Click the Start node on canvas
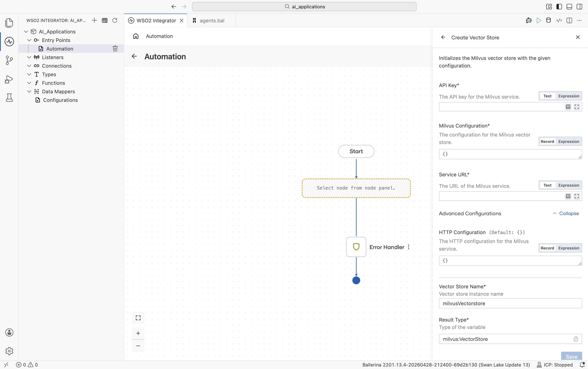Viewport: 588px width, 369px height. tap(356, 151)
